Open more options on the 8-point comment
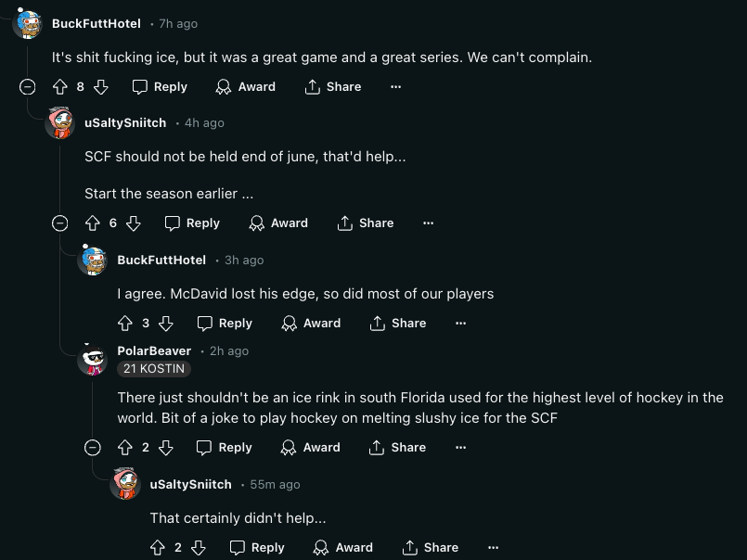Screen dimensions: 747x560 pos(396,86)
